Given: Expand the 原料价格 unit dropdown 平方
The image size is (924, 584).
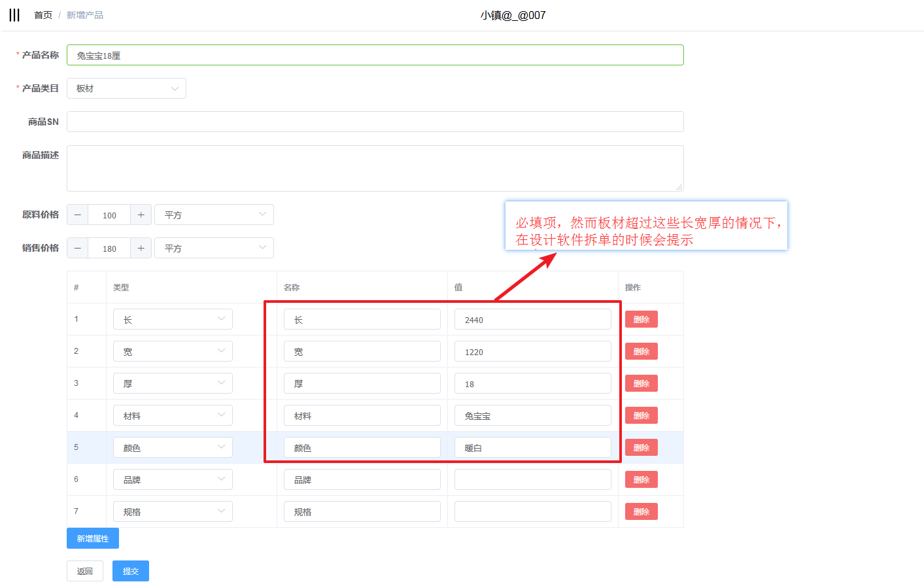Looking at the screenshot, I should tap(214, 215).
